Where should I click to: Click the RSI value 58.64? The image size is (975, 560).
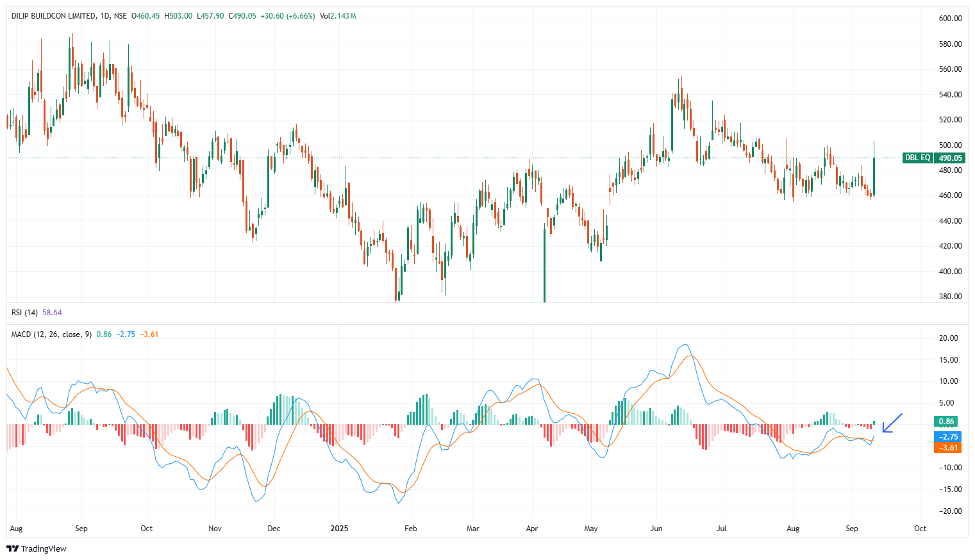(x=52, y=313)
